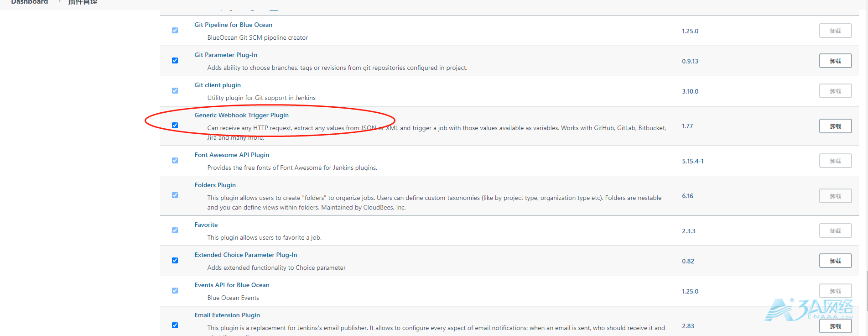Toggle the Git client plugin checkbox

pos(175,91)
